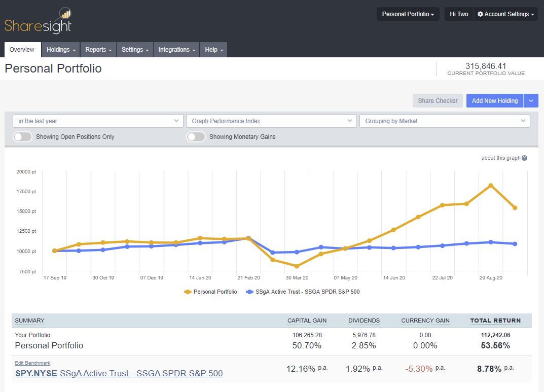The image size is (544, 392).
Task: Click the 1.92% benchmark dividends value
Action: (358, 369)
